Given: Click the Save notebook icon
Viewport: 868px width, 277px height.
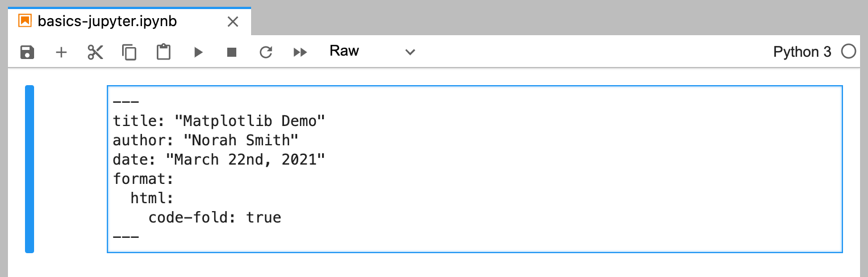Looking at the screenshot, I should pyautogui.click(x=27, y=52).
